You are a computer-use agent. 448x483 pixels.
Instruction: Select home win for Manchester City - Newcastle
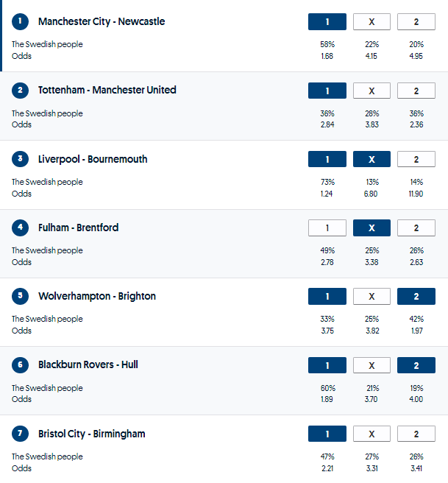327,22
